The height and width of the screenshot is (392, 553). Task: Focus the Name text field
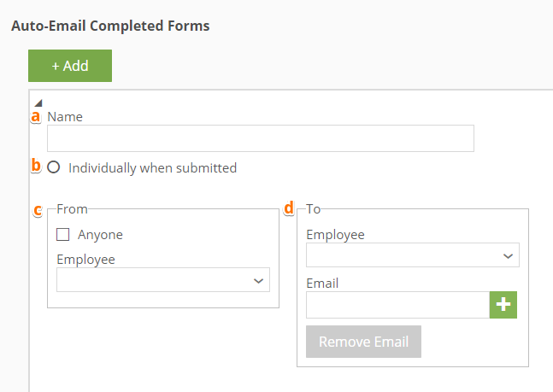(260, 138)
